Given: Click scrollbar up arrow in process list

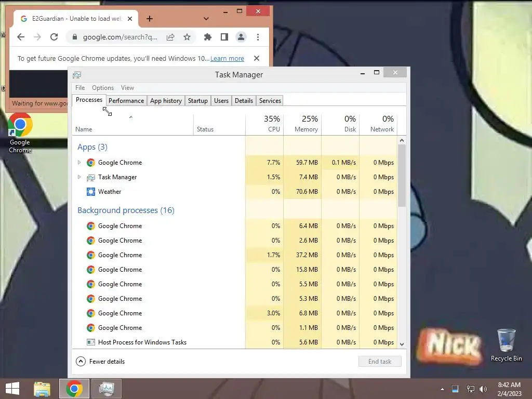Looking at the screenshot, I should 402,140.
